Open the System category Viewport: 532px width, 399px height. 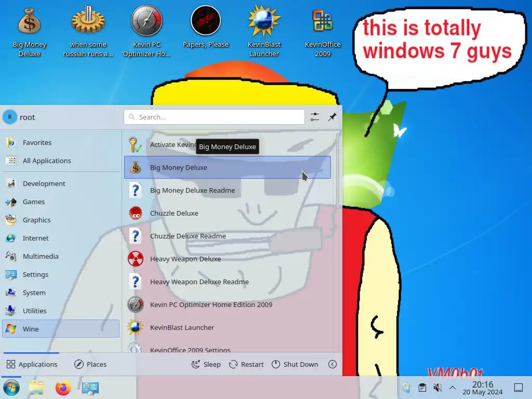61,292
